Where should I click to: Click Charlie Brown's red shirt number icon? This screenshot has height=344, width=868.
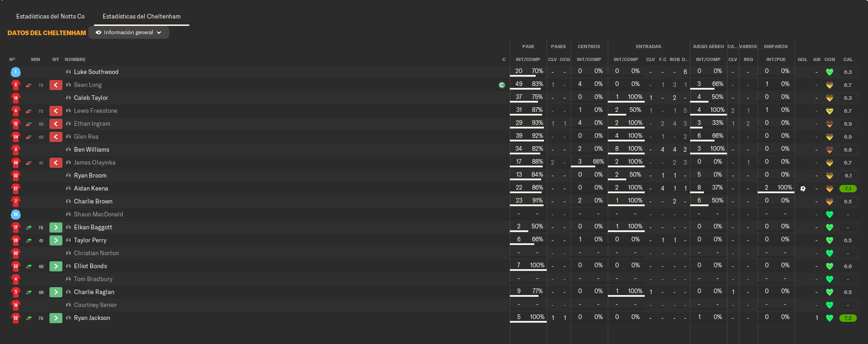pyautogui.click(x=16, y=202)
